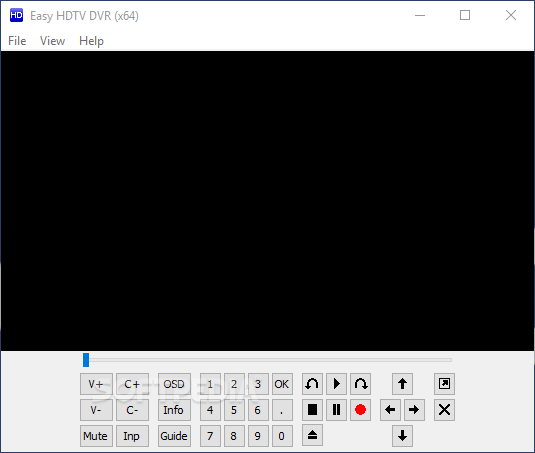Click the rewind (skip back) curved arrow button

tap(312, 384)
